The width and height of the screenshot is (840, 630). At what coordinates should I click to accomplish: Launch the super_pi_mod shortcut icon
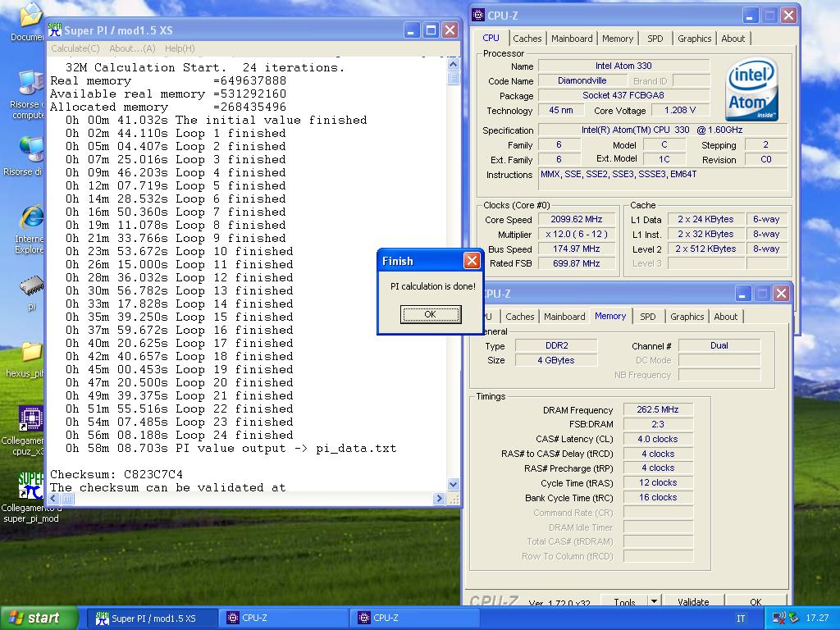(31, 486)
